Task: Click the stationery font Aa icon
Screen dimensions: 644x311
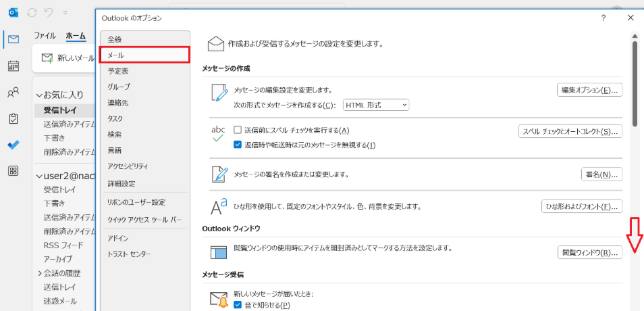Action: coord(219,206)
